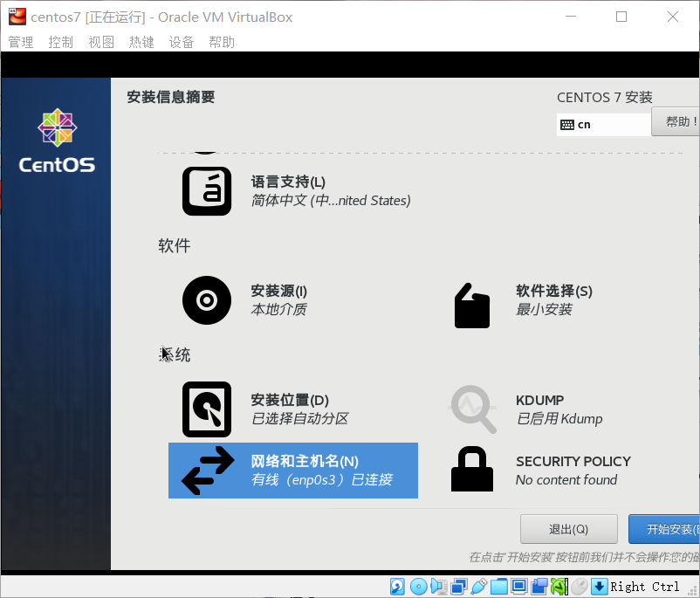Click the VirtualBox app icon in title bar

[x=17, y=17]
